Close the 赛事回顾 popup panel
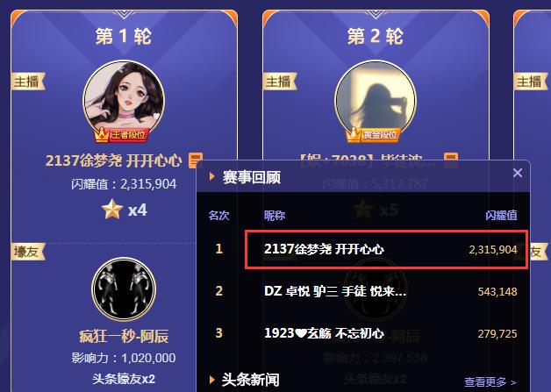Screen dimensions: 551x392 click(x=518, y=173)
